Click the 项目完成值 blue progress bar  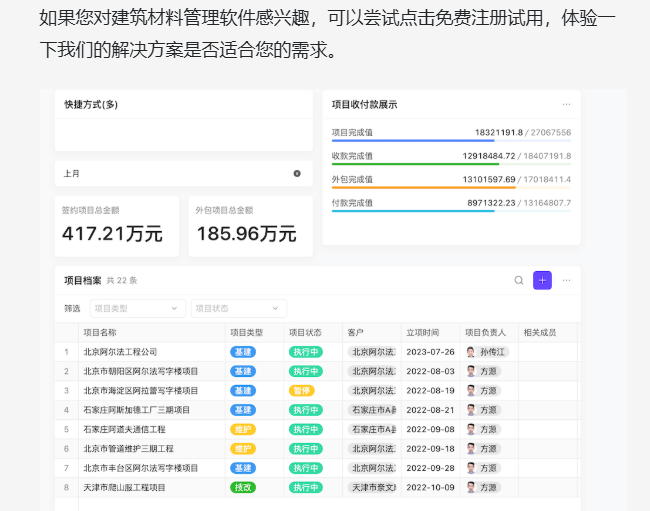click(451, 140)
